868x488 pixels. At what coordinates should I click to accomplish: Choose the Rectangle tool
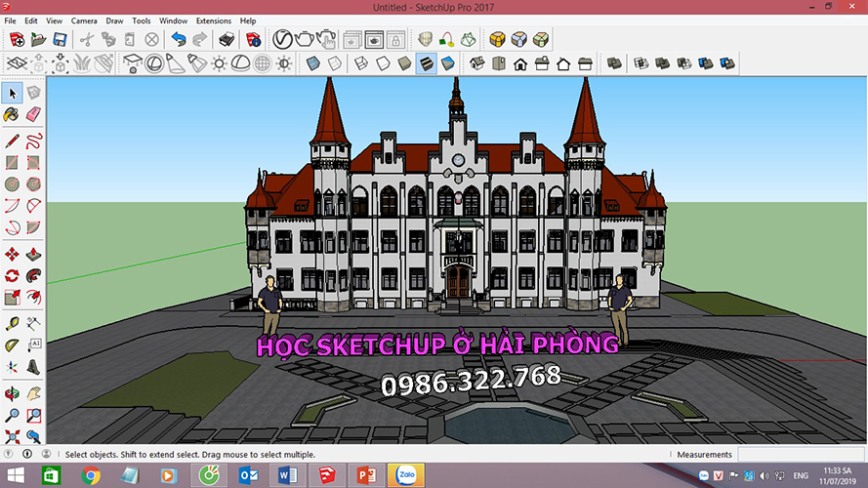pos(12,162)
